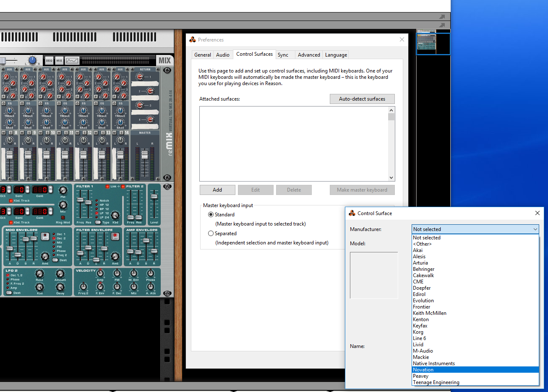Click attached surfaces list scroll down arrow
This screenshot has height=392, width=548.
point(391,178)
